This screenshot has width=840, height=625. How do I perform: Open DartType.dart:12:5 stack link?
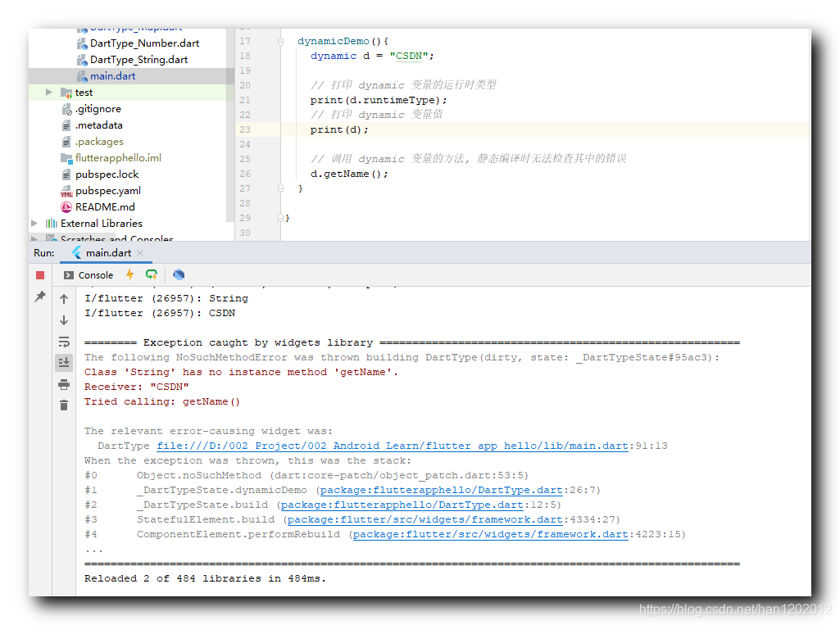pos(402,505)
